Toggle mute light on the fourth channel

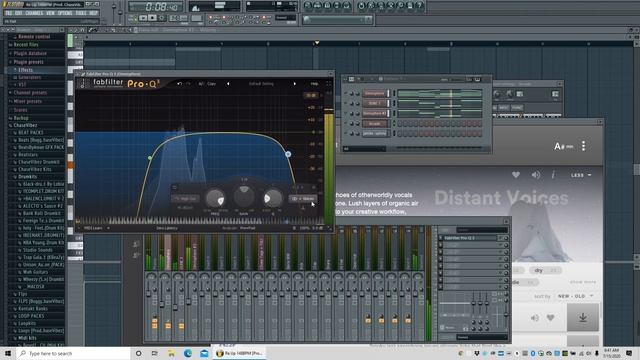click(346, 123)
